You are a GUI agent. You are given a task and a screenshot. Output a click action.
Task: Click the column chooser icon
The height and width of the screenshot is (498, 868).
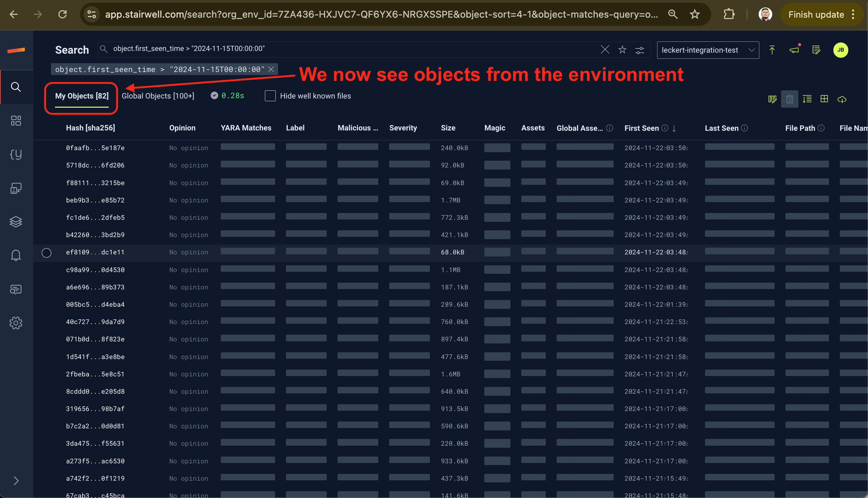pyautogui.click(x=772, y=99)
